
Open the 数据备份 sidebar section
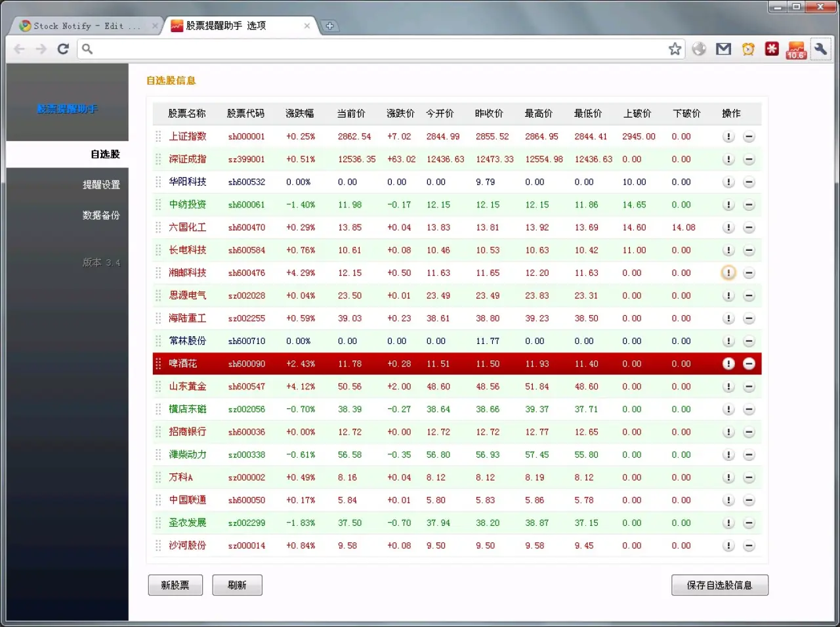coord(102,215)
